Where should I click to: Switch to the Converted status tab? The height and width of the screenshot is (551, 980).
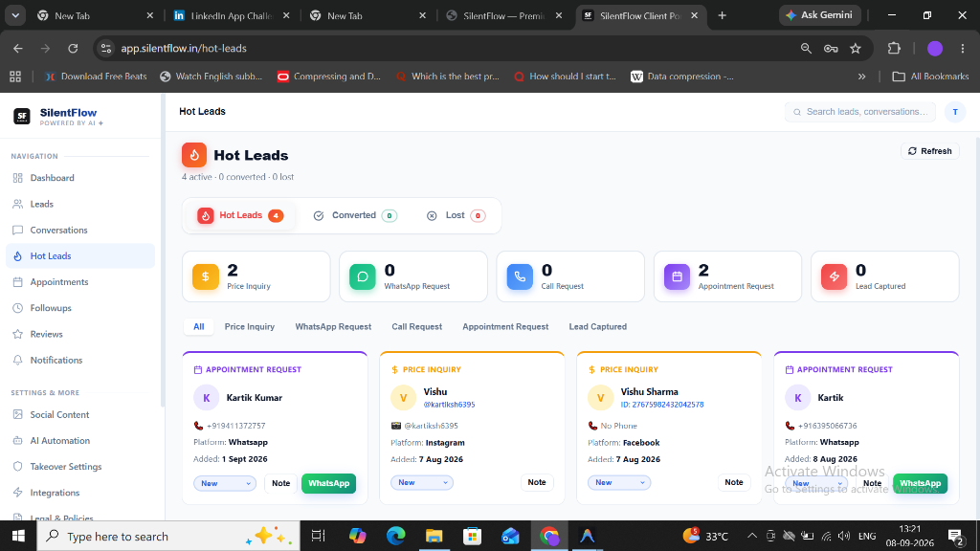[x=354, y=215]
